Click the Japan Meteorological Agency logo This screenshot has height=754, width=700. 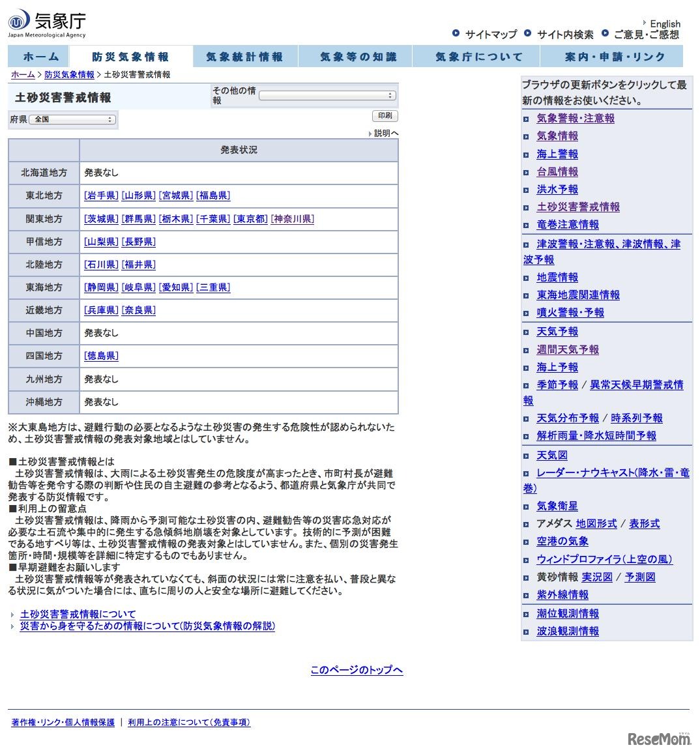[x=46, y=23]
